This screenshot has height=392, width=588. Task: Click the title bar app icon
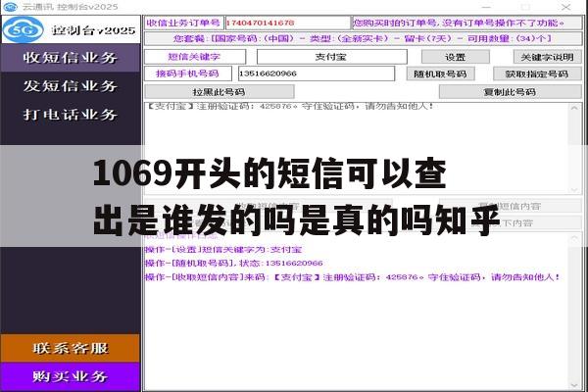(10, 7)
